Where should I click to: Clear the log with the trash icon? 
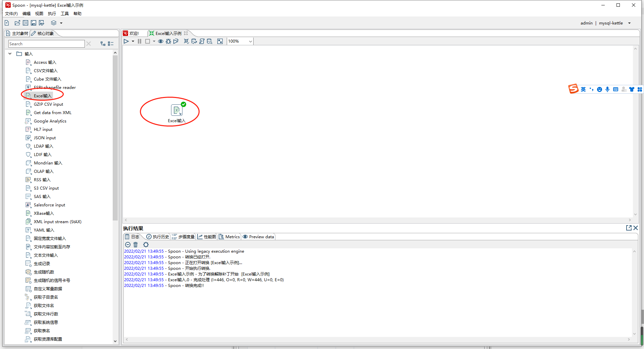click(136, 245)
